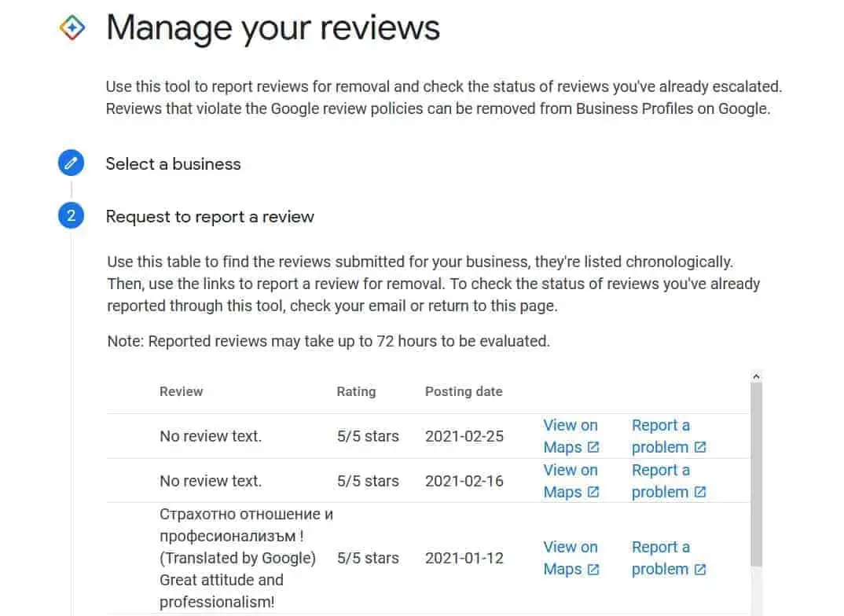Screen dimensions: 844x616
Task: Click external-link icon next to Maps for 2021-01-12 review
Action: 593,569
